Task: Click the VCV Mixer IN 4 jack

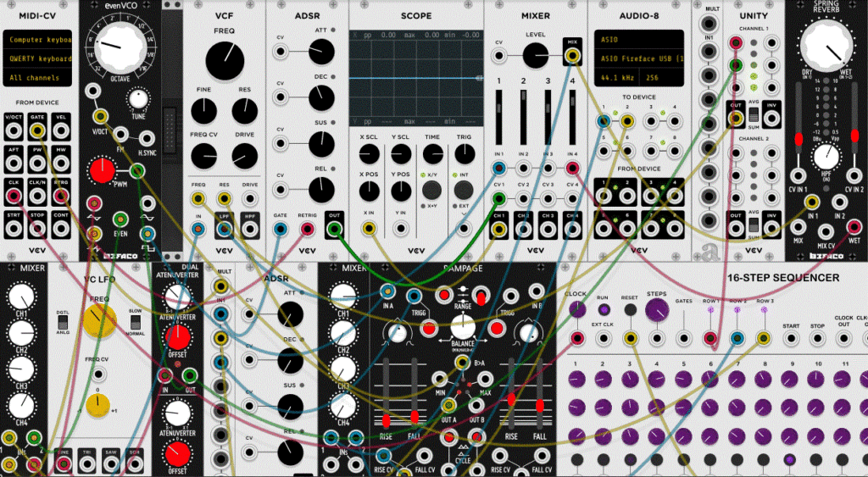Action: click(572, 168)
